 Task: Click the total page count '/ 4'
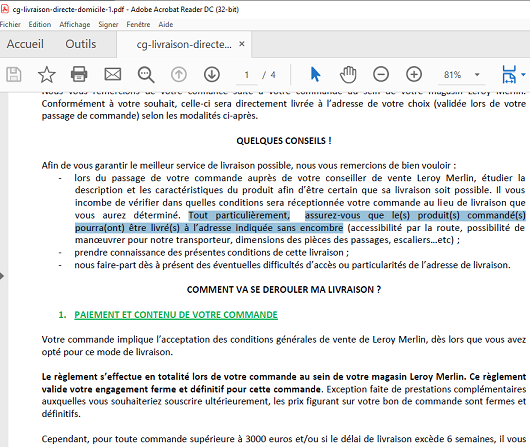coord(269,75)
